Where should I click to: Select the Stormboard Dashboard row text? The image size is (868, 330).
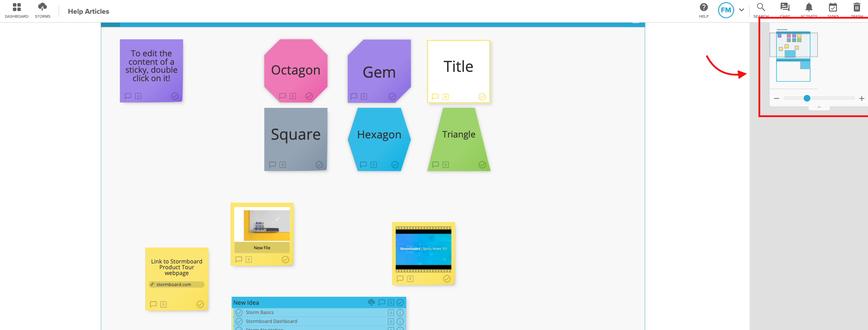[x=271, y=321]
